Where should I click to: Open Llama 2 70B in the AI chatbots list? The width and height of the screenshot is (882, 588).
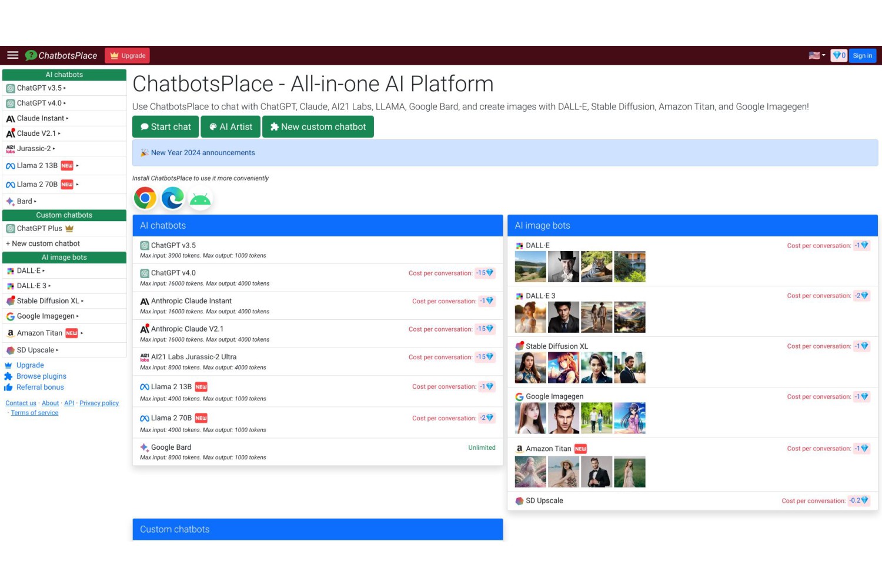pyautogui.click(x=171, y=418)
